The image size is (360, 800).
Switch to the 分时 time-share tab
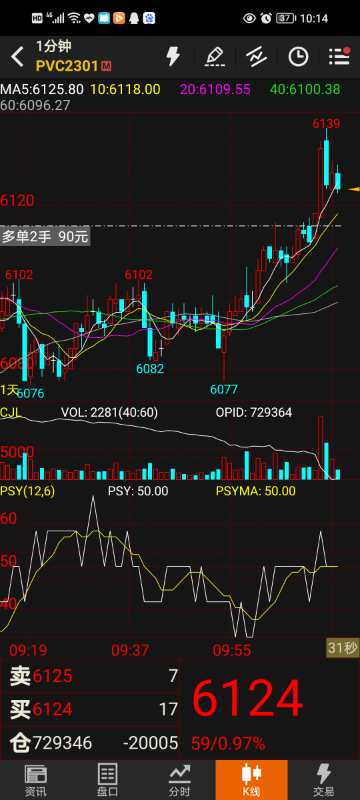pyautogui.click(x=179, y=780)
